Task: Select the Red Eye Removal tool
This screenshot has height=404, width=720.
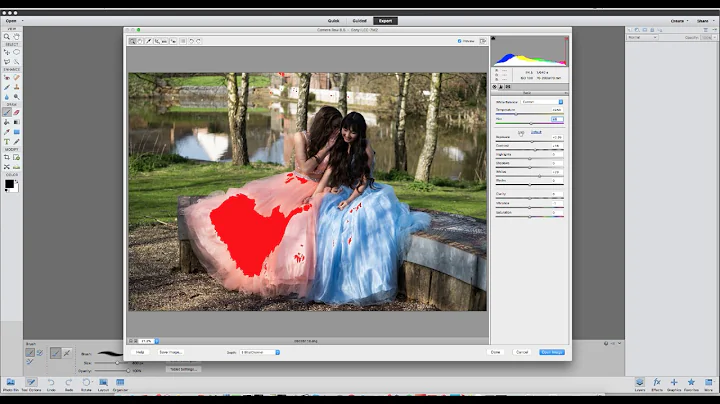Action: coord(7,77)
